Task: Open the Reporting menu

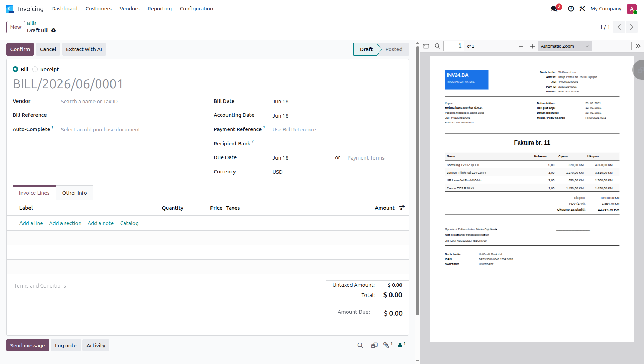Action: 159,9
